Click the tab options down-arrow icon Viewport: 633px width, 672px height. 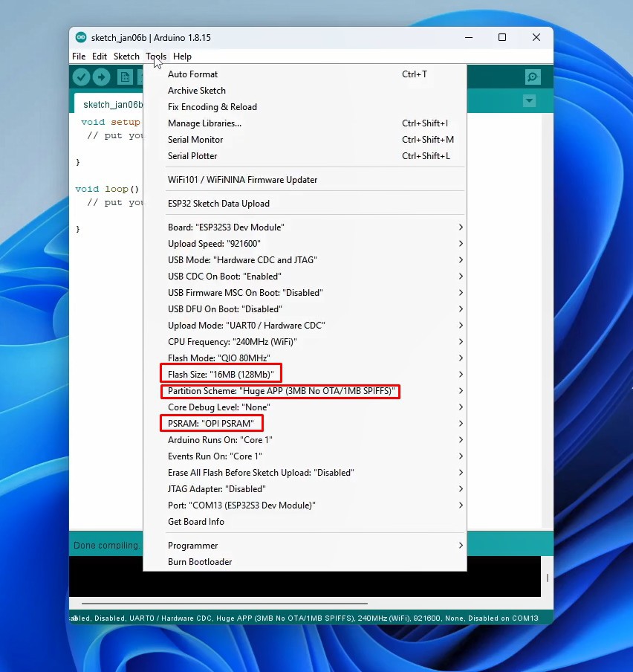point(529,101)
